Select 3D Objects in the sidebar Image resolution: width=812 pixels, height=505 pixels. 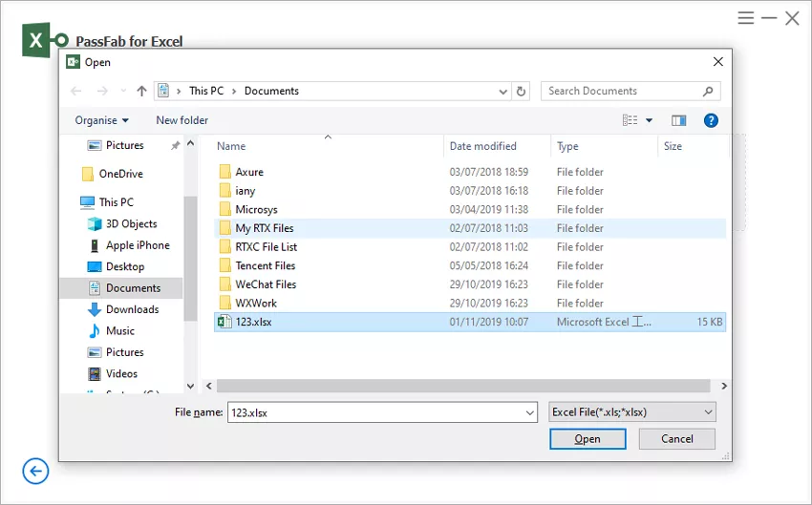131,223
